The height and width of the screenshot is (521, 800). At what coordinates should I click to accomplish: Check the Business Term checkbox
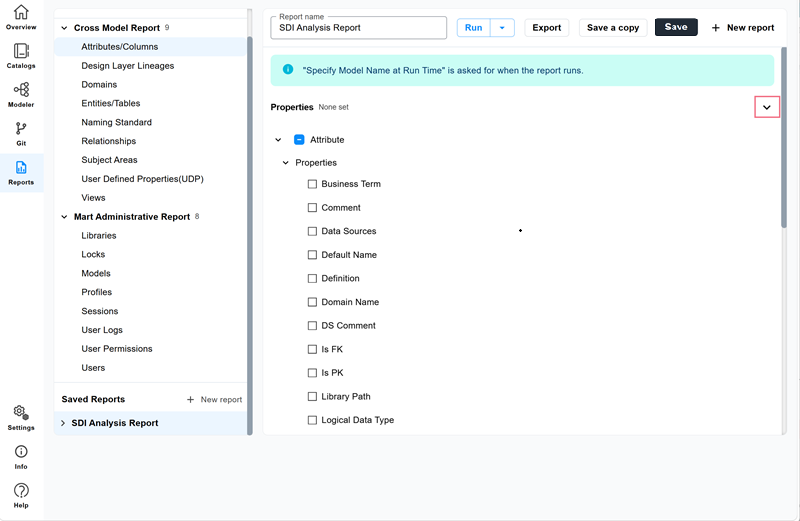pyautogui.click(x=312, y=184)
